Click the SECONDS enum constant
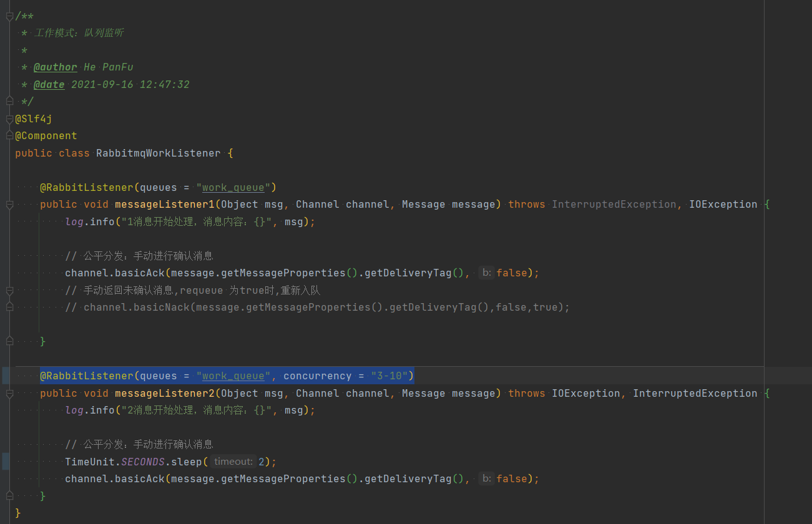Viewport: 812px width, 524px height. (x=143, y=462)
